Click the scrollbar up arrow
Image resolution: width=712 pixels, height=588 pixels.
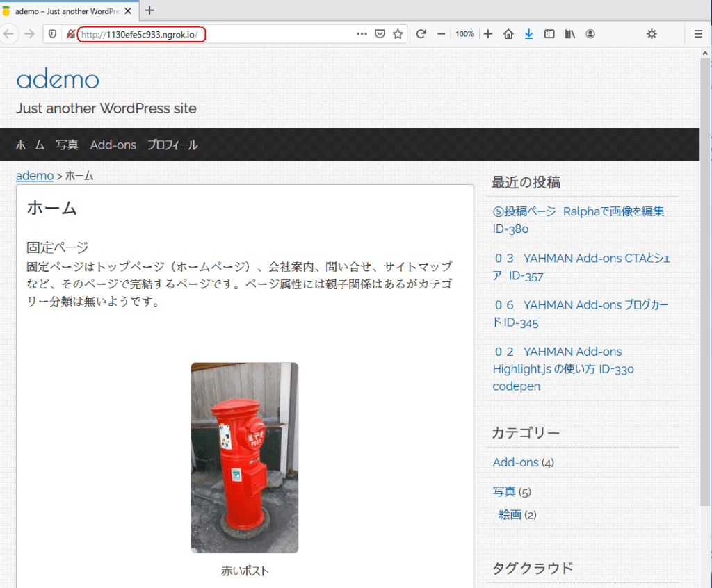[x=705, y=53]
